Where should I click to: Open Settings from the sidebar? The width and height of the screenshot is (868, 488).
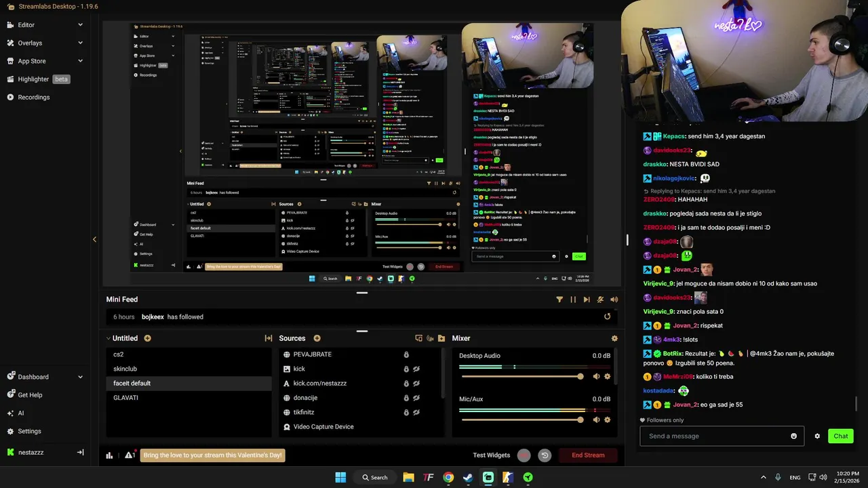tap(29, 431)
